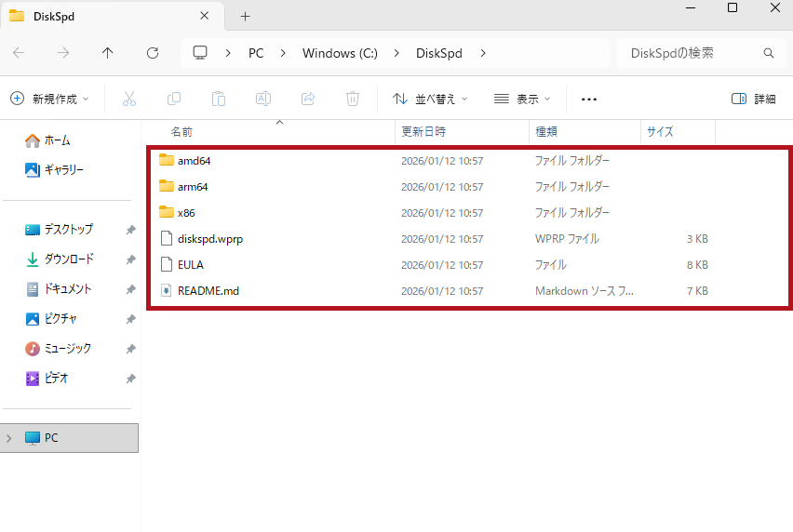The height and width of the screenshot is (532, 793).
Task: Select the README.md file
Action: pos(208,291)
